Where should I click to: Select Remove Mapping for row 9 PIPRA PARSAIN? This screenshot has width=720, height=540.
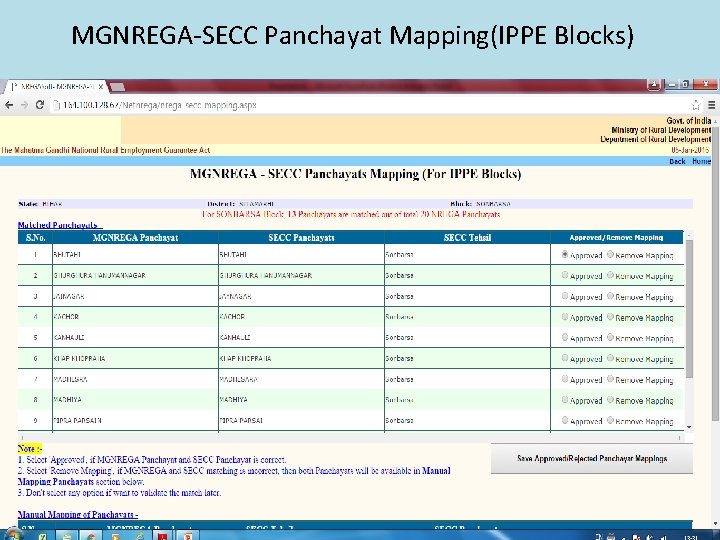pos(610,421)
